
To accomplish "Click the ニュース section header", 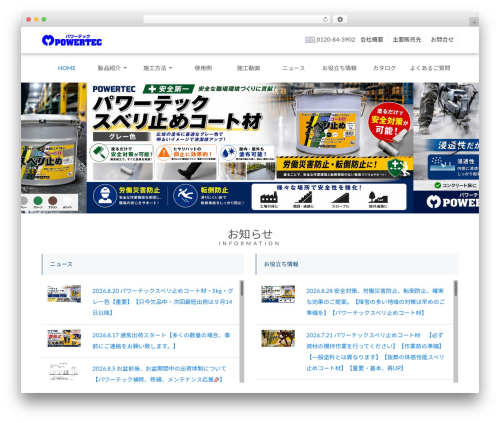I will [143, 264].
